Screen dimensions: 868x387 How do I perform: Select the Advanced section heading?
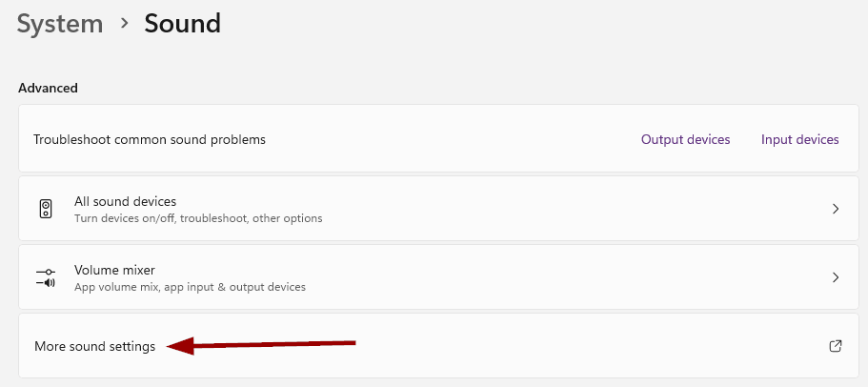click(x=49, y=88)
